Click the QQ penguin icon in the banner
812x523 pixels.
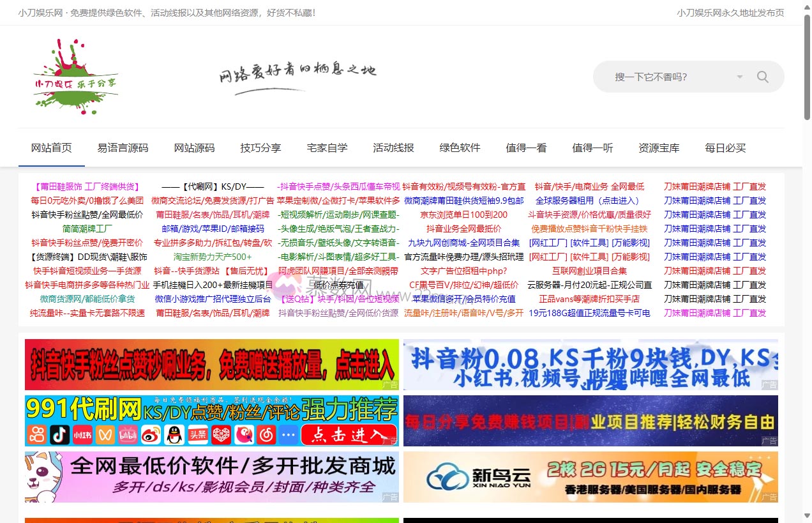[174, 434]
